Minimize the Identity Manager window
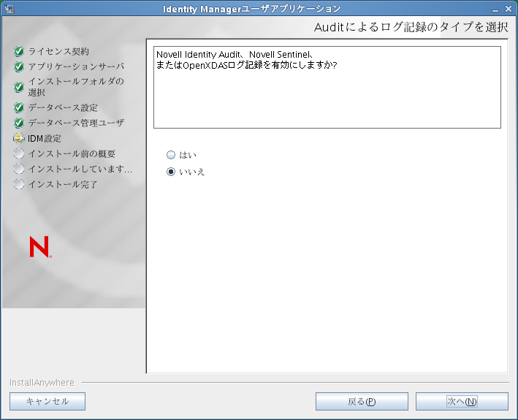The height and width of the screenshot is (420, 518). tap(495, 9)
